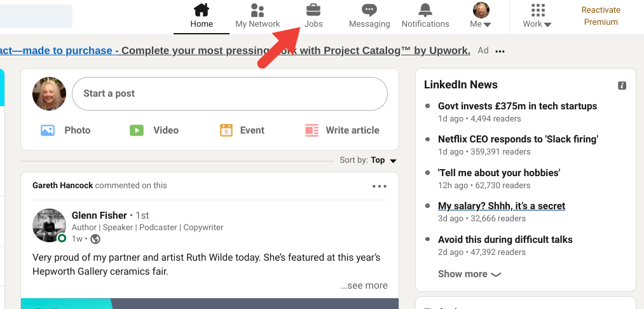Open Glenn Fisher's profile name link
The height and width of the screenshot is (309, 644).
[99, 216]
